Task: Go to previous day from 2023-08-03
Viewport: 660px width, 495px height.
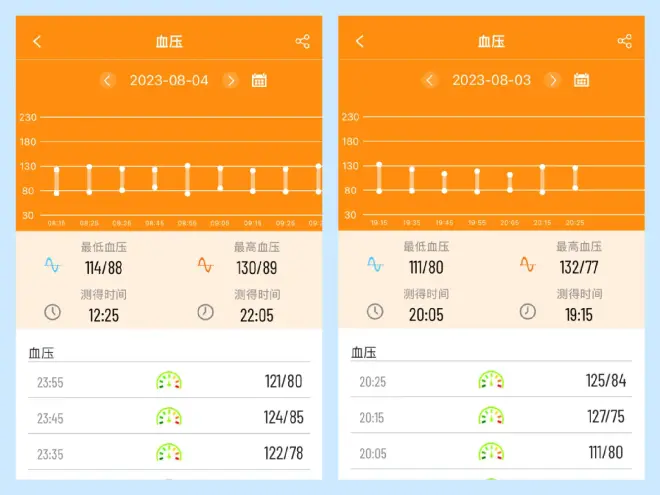Action: 430,80
